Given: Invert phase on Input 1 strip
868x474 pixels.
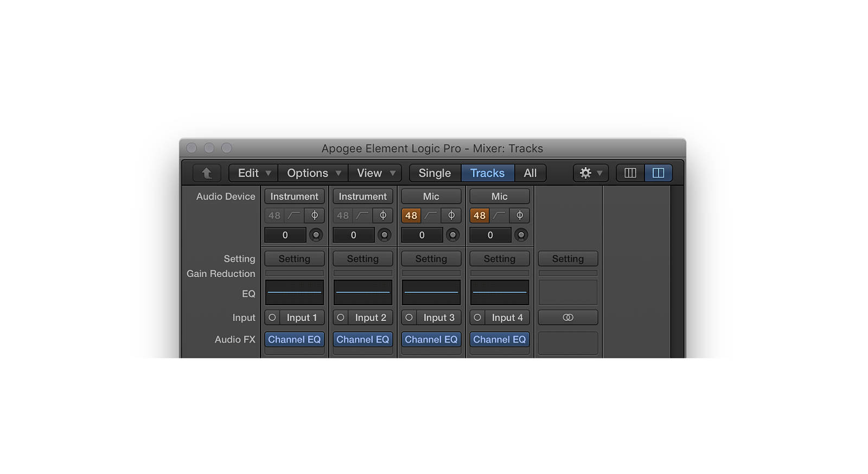Looking at the screenshot, I should pyautogui.click(x=315, y=216).
